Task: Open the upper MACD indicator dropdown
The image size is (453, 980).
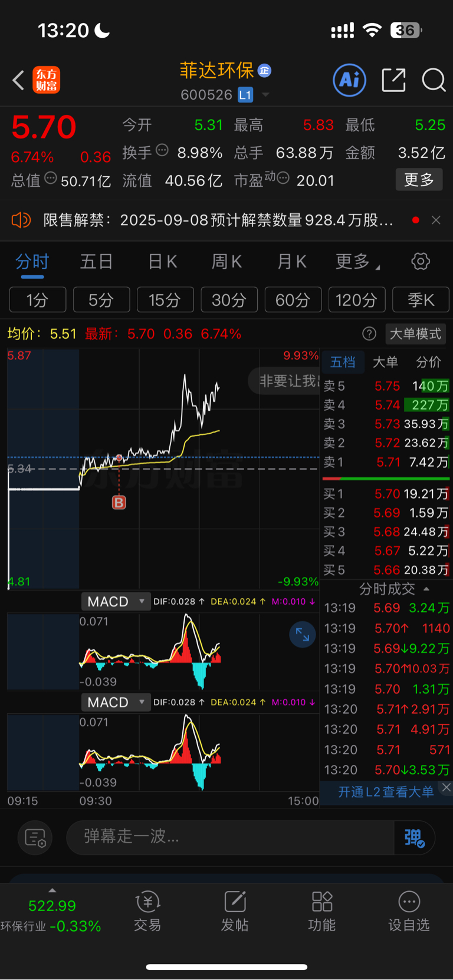Action: [116, 602]
